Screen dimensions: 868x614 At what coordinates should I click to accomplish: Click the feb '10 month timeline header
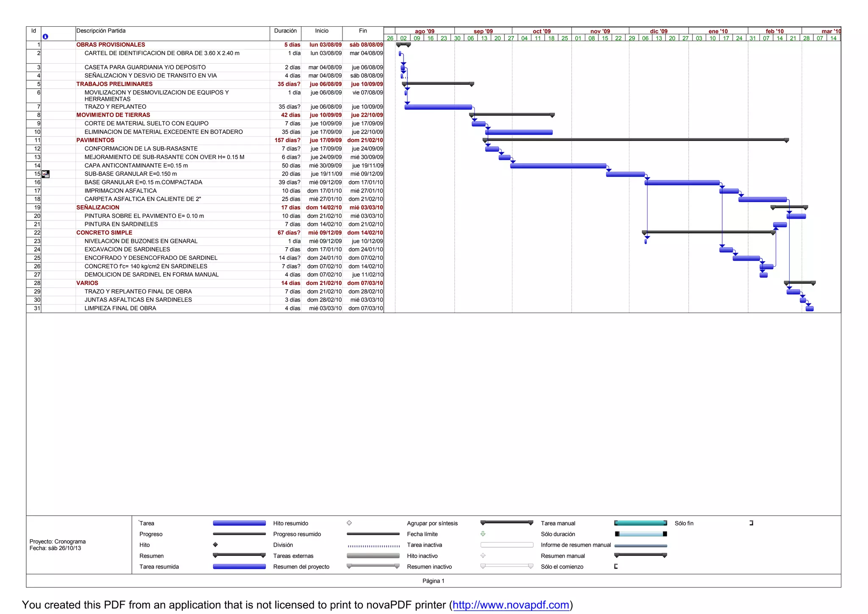[774, 31]
